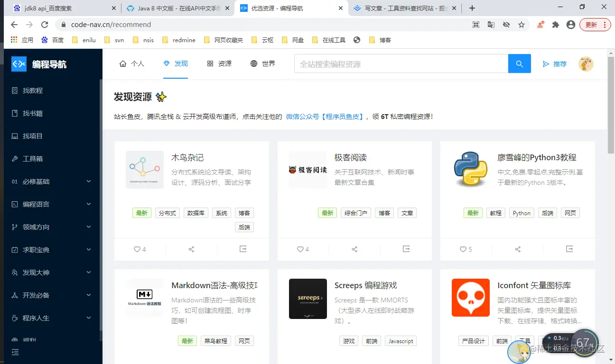Viewport: 615px width, 364px height.
Task: Reload the page in the browser toolbar
Action: point(45,25)
